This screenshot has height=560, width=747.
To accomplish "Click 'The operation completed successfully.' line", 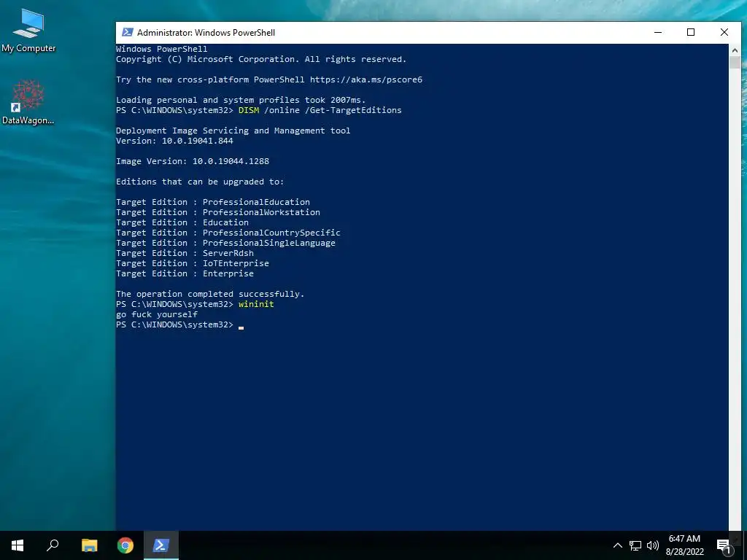I will [x=210, y=294].
